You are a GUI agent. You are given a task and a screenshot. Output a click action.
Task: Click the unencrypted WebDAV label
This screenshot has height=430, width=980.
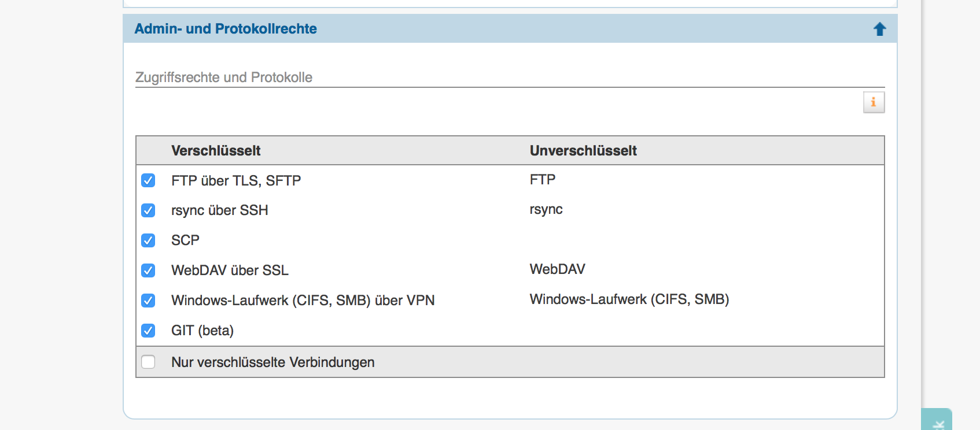(x=557, y=269)
